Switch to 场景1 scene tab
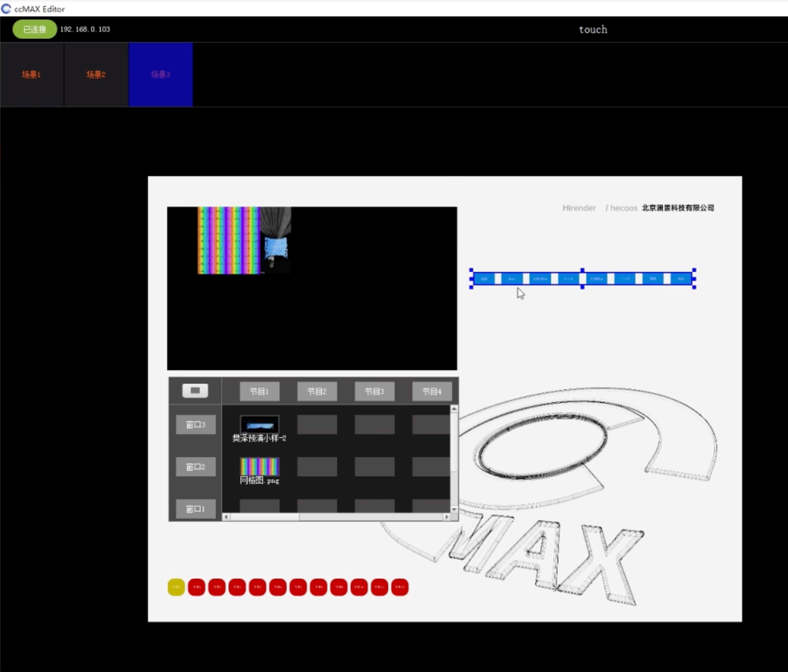The height and width of the screenshot is (672, 788). tap(32, 74)
